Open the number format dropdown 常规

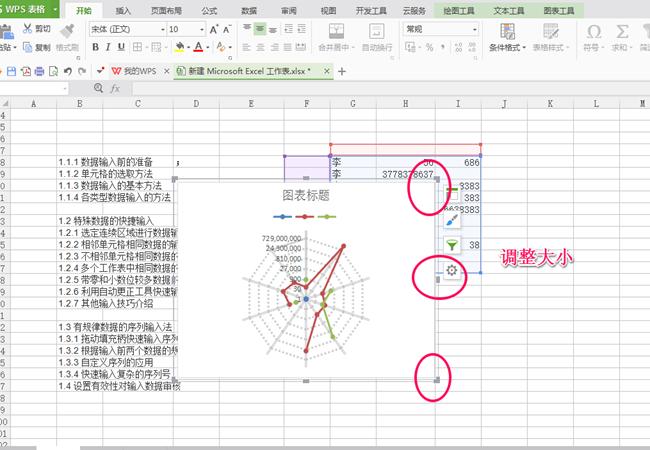point(475,29)
